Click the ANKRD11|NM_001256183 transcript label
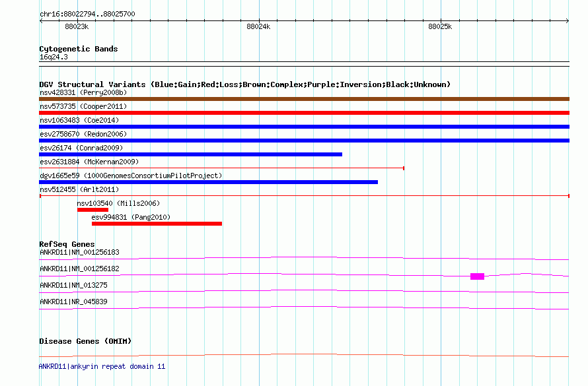This screenshot has width=588, height=386. [79, 252]
